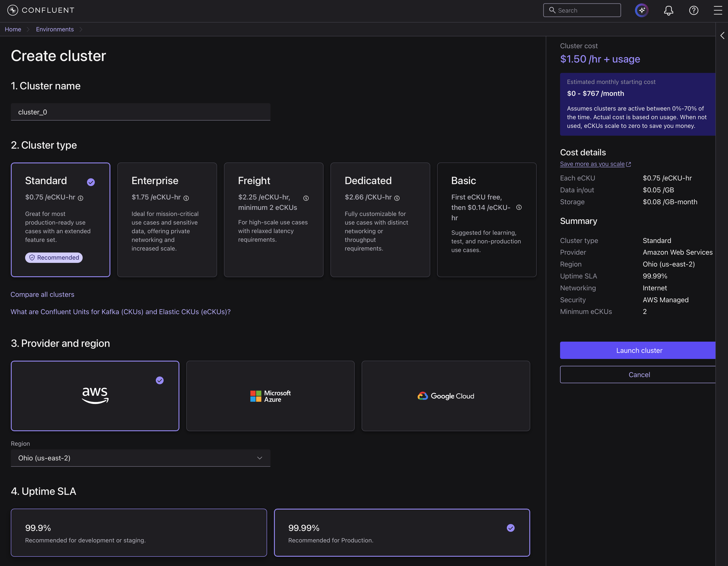Click the Search field
This screenshot has width=728, height=566.
(582, 10)
